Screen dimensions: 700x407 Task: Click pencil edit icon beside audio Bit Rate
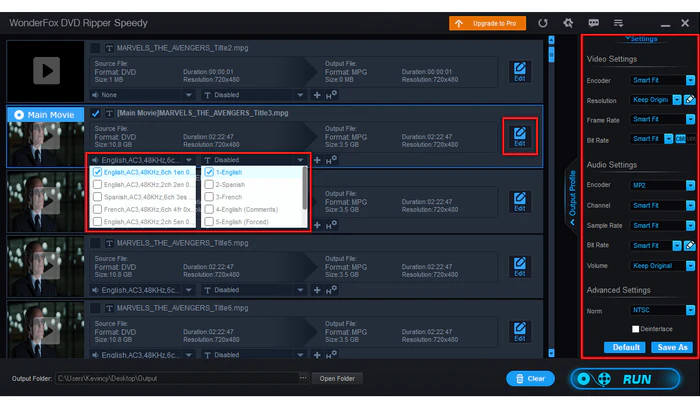(x=690, y=245)
